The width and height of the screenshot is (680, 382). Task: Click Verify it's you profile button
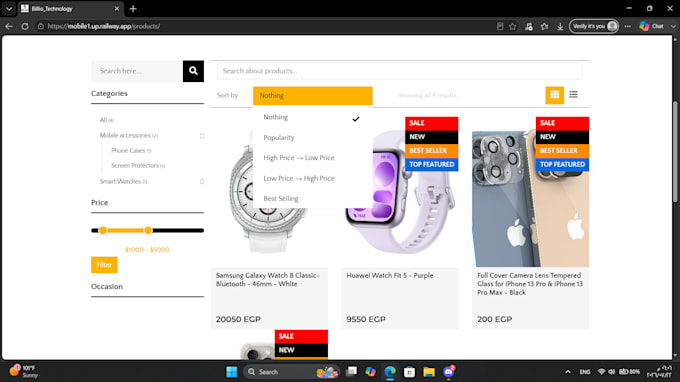pos(594,26)
